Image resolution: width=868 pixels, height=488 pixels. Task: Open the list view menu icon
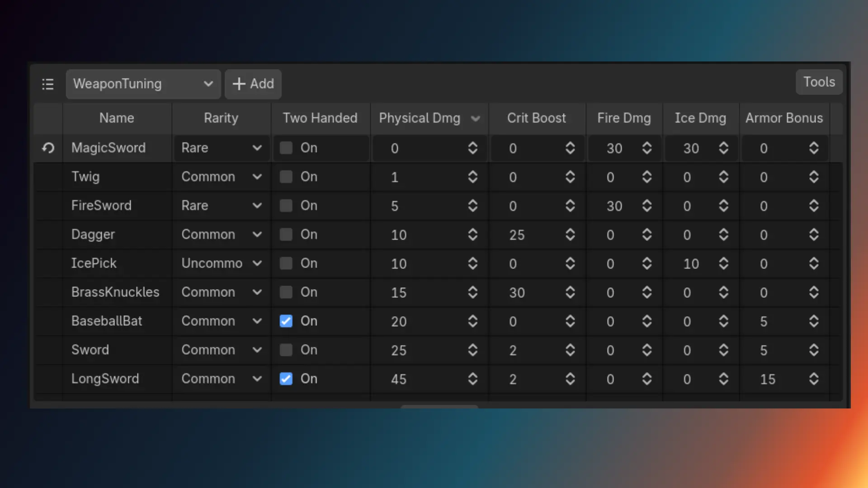tap(48, 84)
